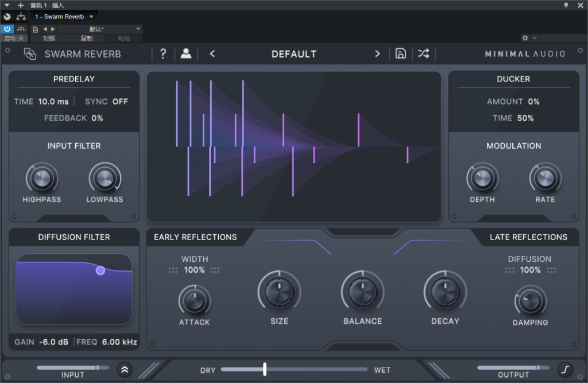
Task: Toggle the plugin power bypass button
Action: point(7,29)
